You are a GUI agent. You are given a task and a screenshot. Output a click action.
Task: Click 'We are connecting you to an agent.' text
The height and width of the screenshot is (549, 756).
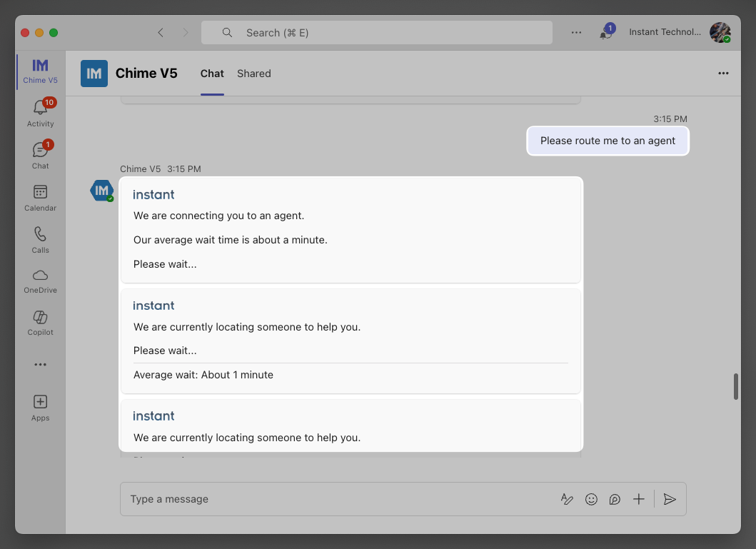(219, 216)
